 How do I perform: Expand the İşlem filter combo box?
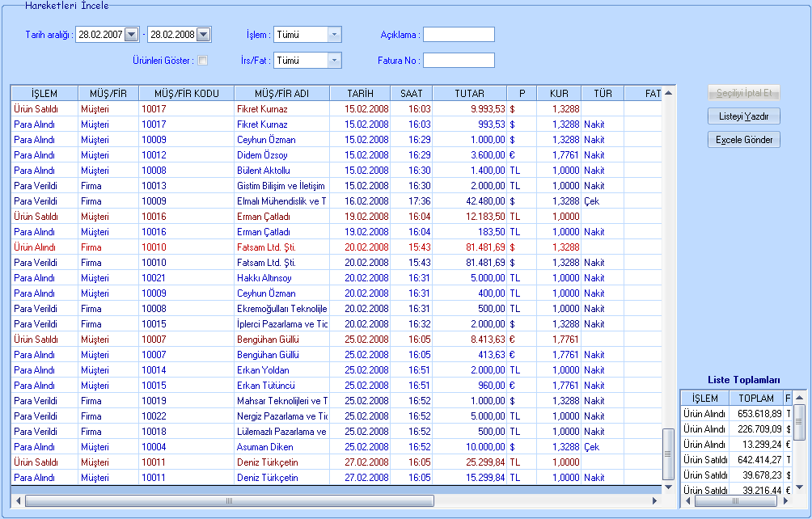click(334, 35)
